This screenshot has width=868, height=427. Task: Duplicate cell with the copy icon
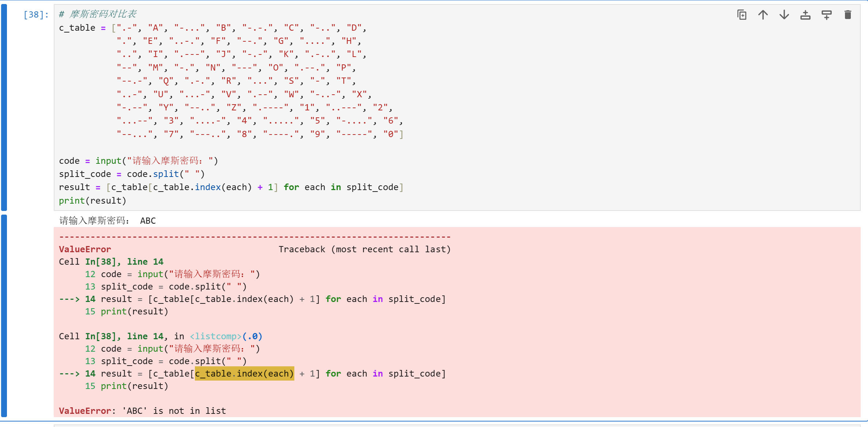tap(741, 15)
